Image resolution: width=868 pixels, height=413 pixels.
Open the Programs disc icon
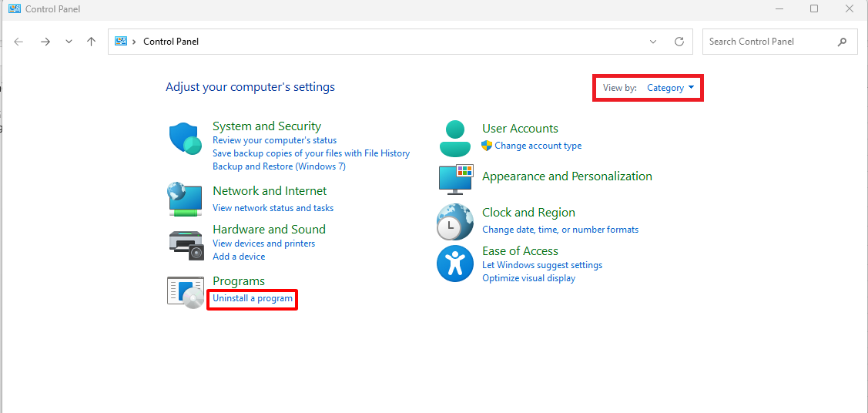click(x=186, y=292)
